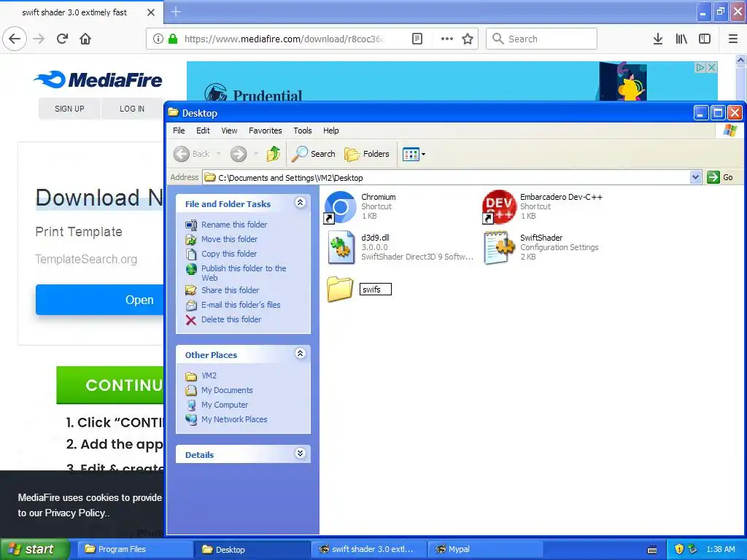This screenshot has height=560, width=747.
Task: Click MediaFire LOG IN button
Action: 132,109
